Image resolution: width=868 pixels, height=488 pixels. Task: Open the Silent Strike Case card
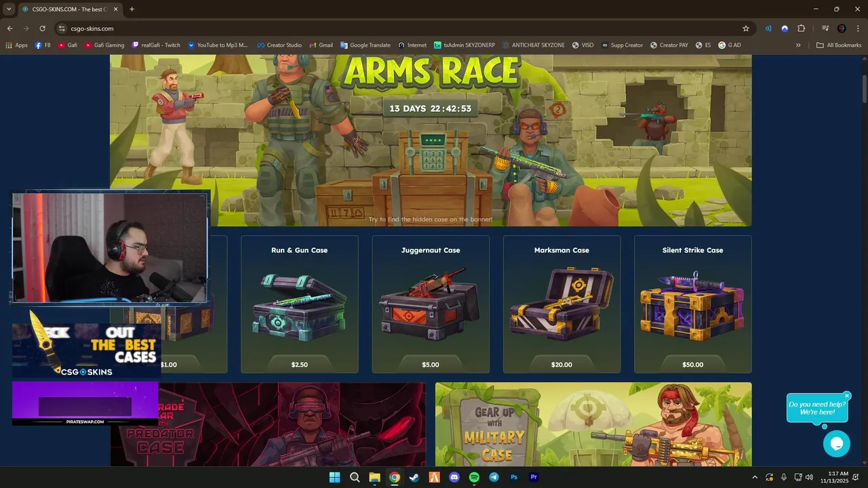[x=692, y=304]
